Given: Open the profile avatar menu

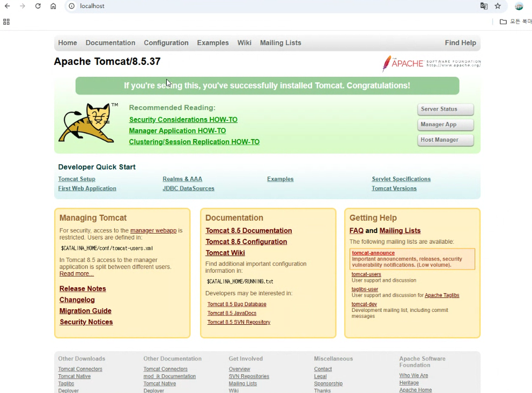Looking at the screenshot, I should click(519, 6).
